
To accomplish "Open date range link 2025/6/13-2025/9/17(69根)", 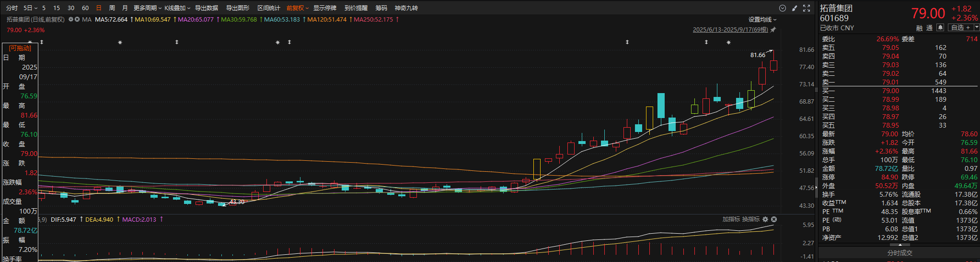I will tap(730, 30).
